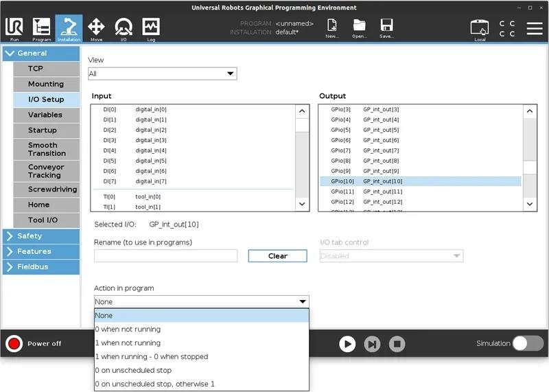
Task: Open the Run tab icon
Action: pos(14,28)
